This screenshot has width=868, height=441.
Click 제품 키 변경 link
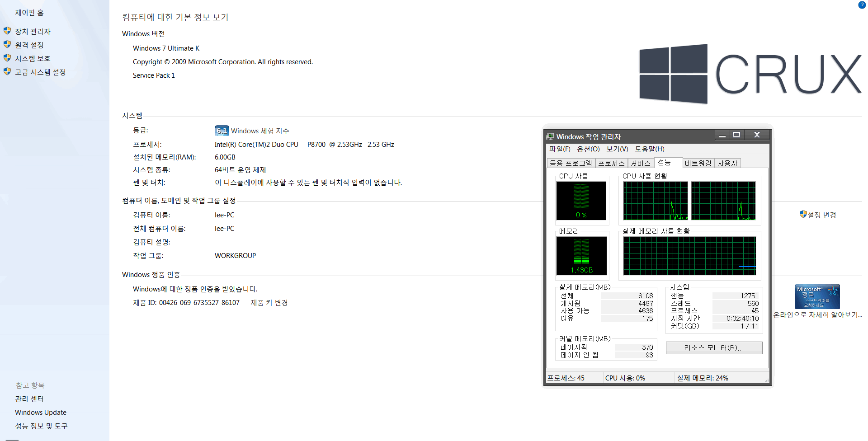pos(269,303)
